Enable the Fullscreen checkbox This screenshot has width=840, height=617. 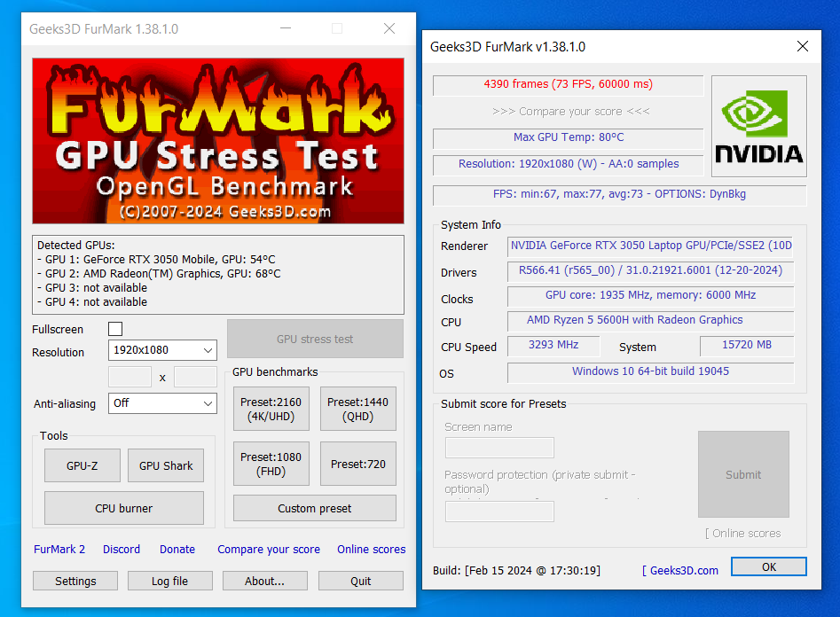pyautogui.click(x=115, y=329)
